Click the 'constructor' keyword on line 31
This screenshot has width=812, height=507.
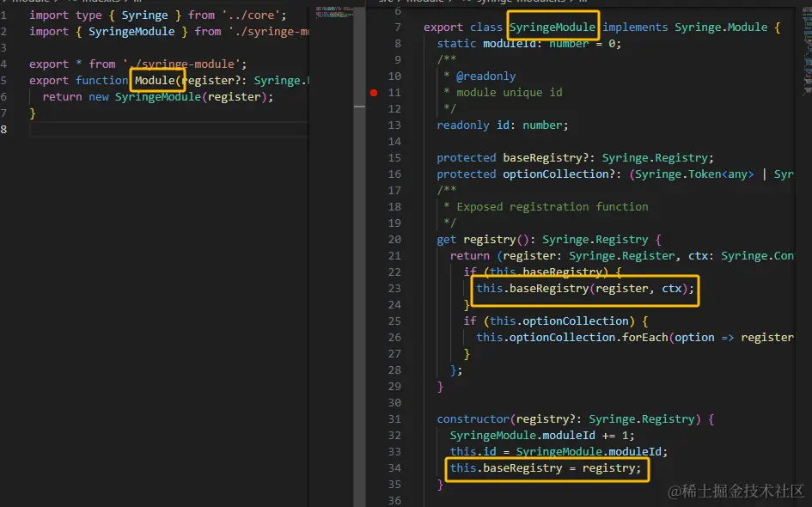[473, 419]
